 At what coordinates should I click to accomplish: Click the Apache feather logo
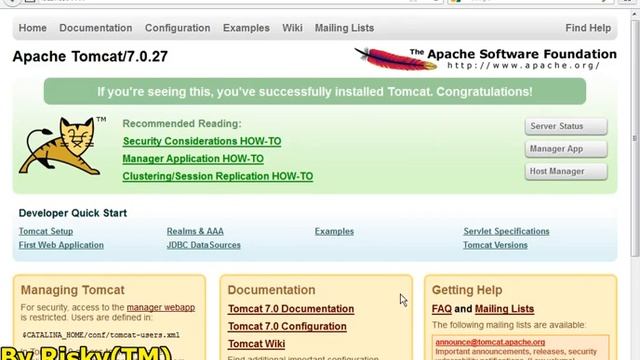click(x=395, y=59)
